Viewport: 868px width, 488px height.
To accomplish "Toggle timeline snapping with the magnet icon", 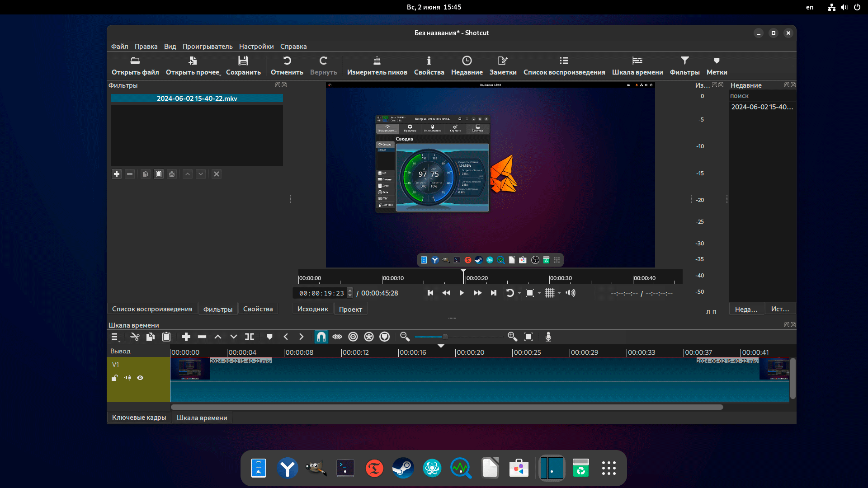I will pos(321,337).
